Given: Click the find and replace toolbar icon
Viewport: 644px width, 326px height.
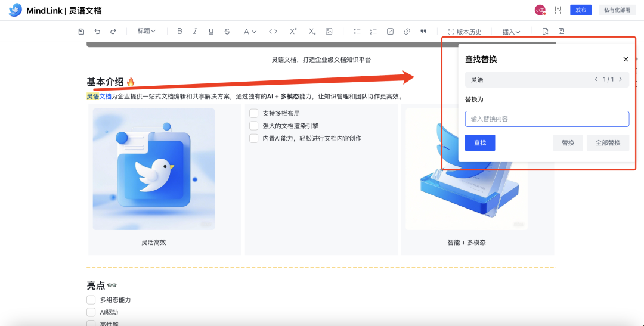Looking at the screenshot, I should [x=546, y=31].
